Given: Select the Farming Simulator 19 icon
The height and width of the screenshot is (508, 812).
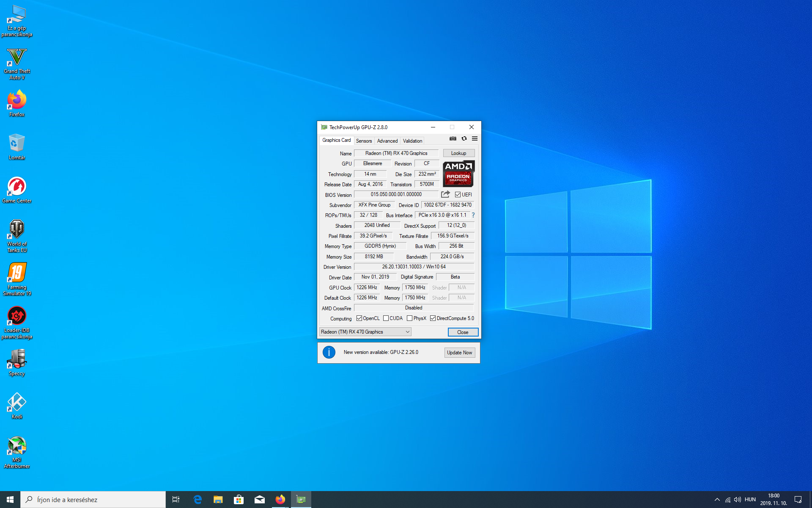Looking at the screenshot, I should click(x=17, y=279).
